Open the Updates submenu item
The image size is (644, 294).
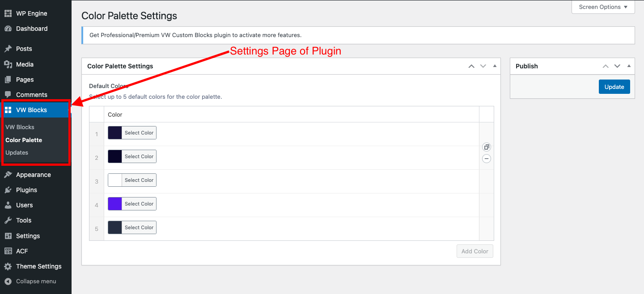pyautogui.click(x=17, y=153)
